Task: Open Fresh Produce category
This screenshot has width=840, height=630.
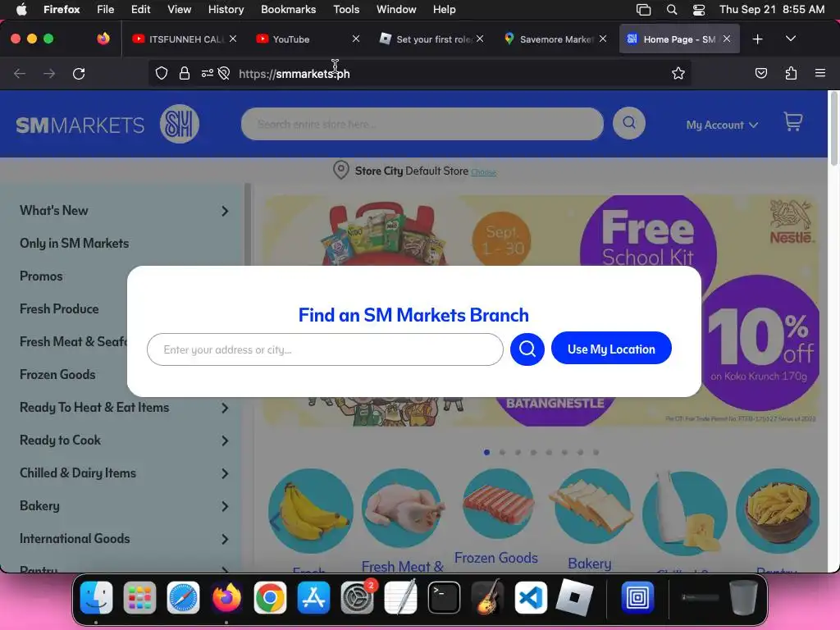Action: (59, 309)
